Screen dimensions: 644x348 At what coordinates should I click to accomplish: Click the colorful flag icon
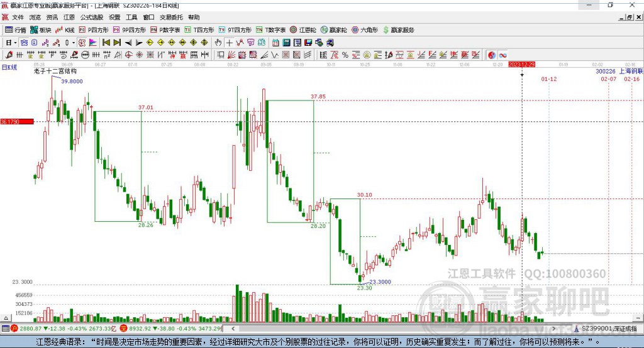pyautogui.click(x=93, y=43)
